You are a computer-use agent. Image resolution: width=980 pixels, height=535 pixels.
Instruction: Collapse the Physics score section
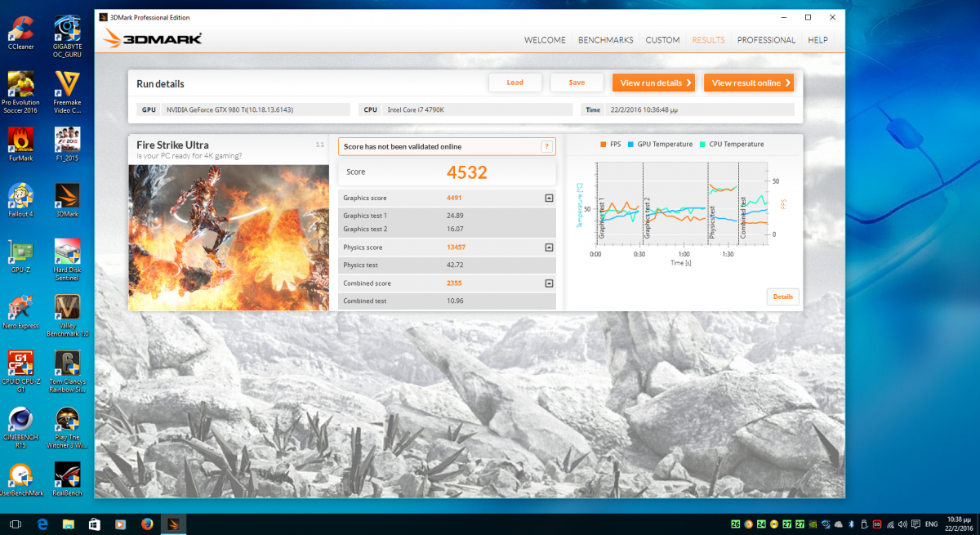tap(550, 247)
